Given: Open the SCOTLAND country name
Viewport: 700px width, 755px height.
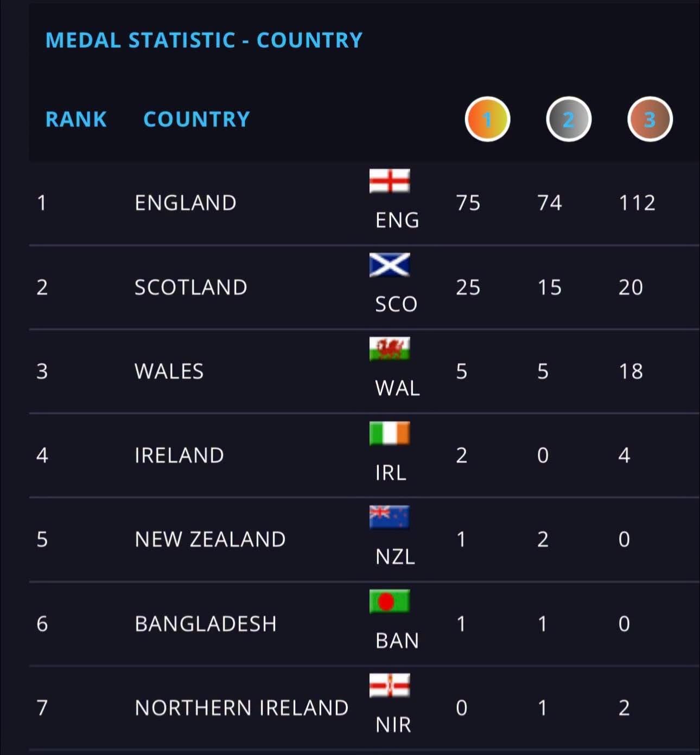Looking at the screenshot, I should point(191,287).
